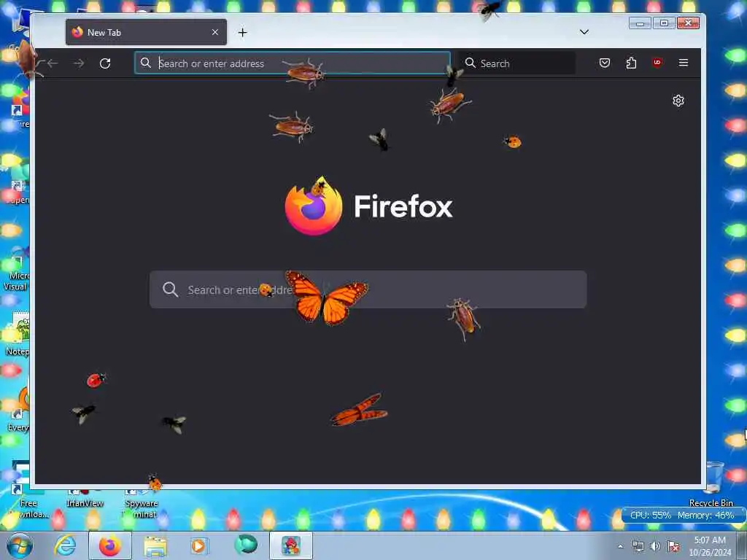This screenshot has width=747, height=560.
Task: Select the IrfanView desktop shortcut
Action: [85, 499]
